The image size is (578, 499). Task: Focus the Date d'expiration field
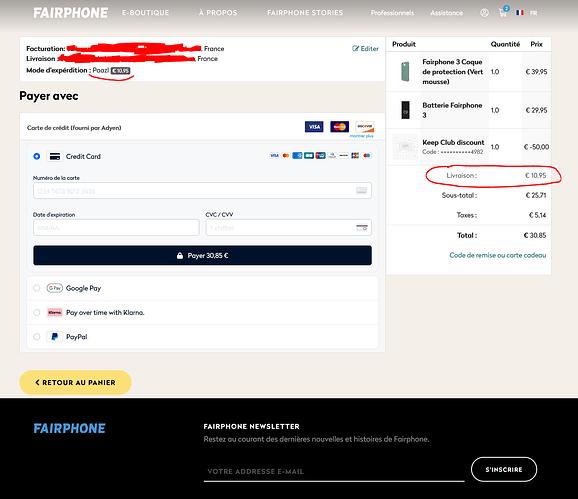116,228
